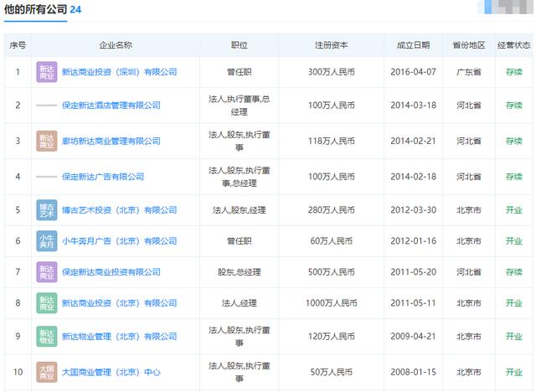536x392 pixels.
Task: Click the 300万人民币 capital cell
Action: (x=332, y=72)
